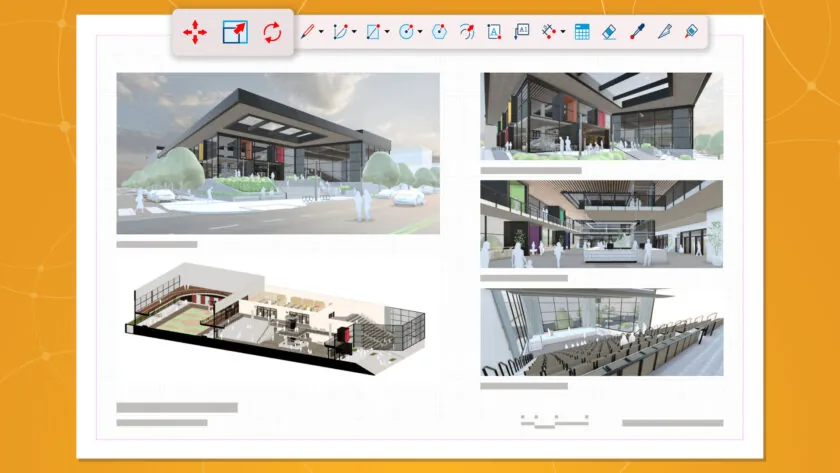This screenshot has height=473, width=840.
Task: Select the Dimension tool
Action: pos(549,32)
